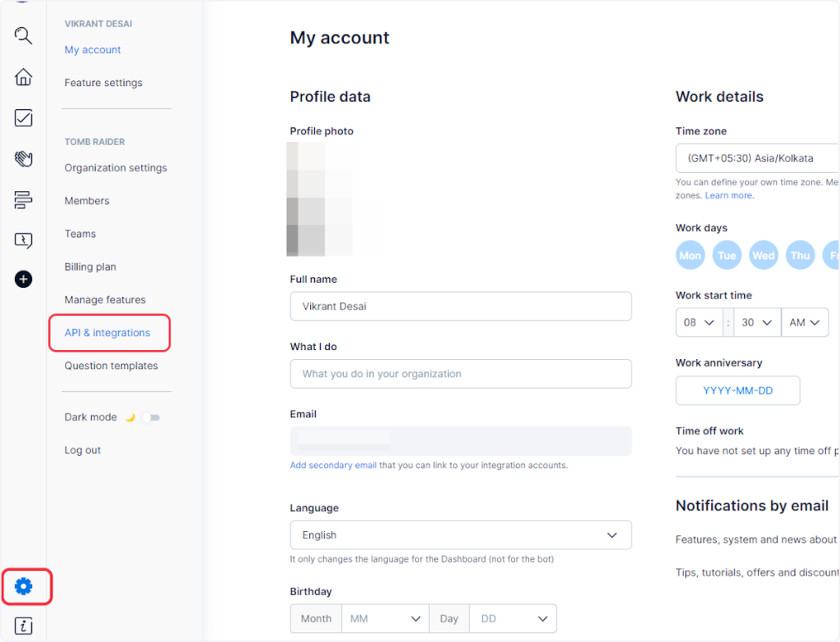
Task: Open the settings gear icon
Action: click(x=24, y=586)
